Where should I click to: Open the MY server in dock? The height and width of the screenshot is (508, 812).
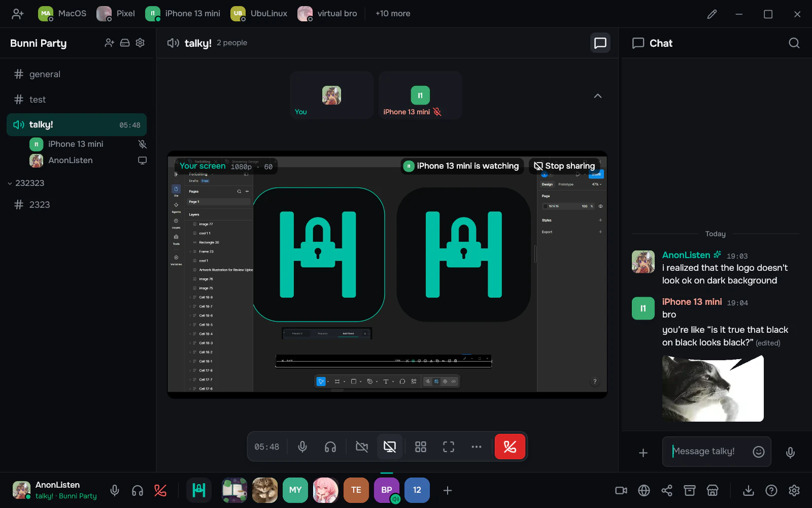tap(295, 490)
